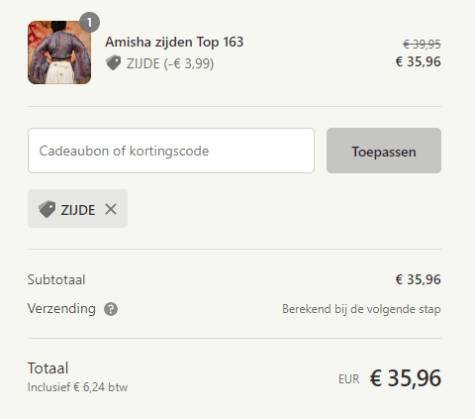
Task: Click the EUR currency label
Action: [349, 379]
